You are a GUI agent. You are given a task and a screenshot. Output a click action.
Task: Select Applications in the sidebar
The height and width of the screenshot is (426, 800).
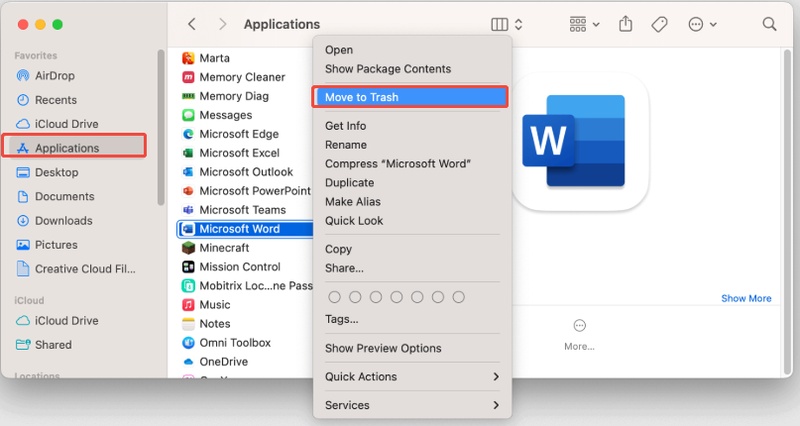pyautogui.click(x=74, y=148)
